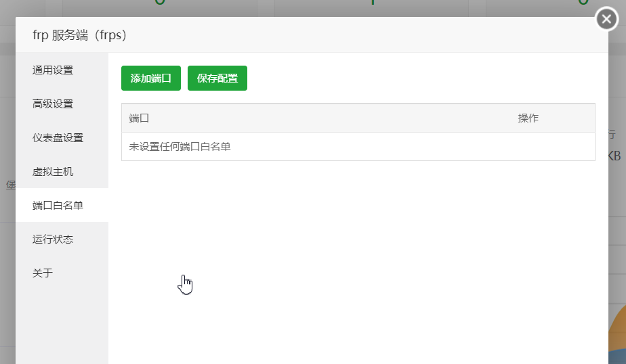Open the 通用设置 tab
The height and width of the screenshot is (364, 626).
(x=62, y=70)
